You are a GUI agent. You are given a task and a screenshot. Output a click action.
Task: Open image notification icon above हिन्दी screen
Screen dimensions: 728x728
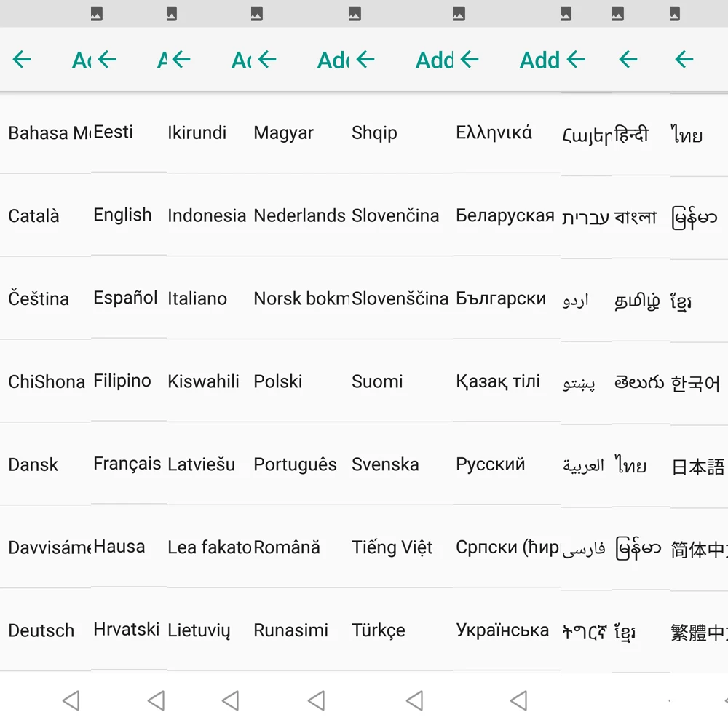pyautogui.click(x=617, y=14)
